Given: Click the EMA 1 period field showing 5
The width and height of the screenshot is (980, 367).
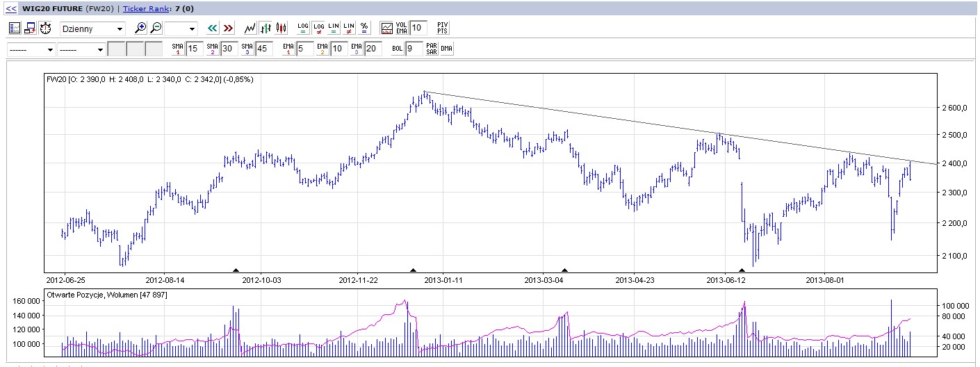Looking at the screenshot, I should click(x=305, y=49).
